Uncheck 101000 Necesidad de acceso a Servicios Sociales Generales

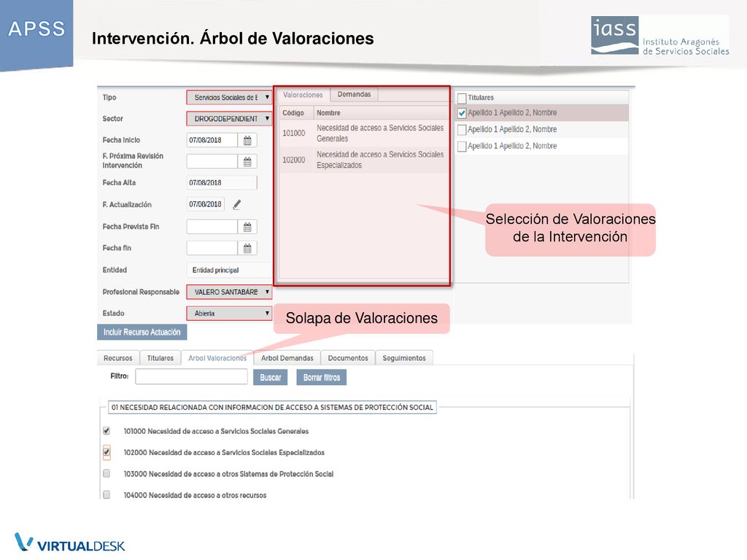(x=107, y=431)
